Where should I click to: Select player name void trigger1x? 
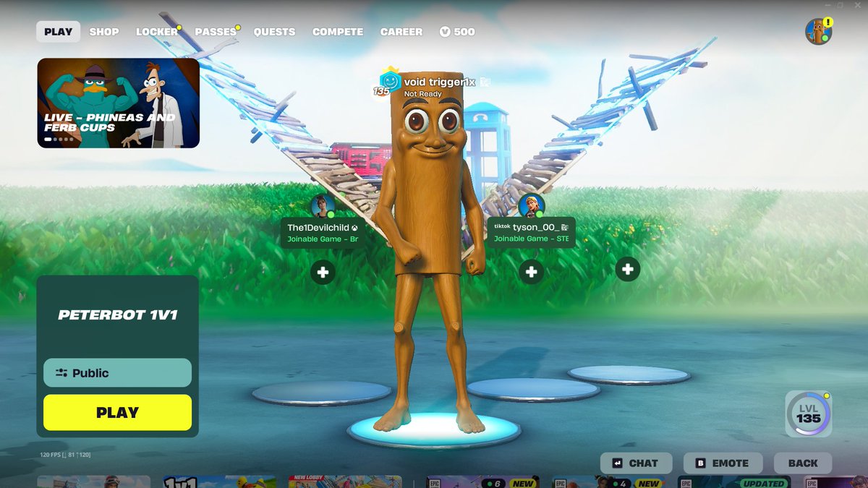(x=439, y=82)
